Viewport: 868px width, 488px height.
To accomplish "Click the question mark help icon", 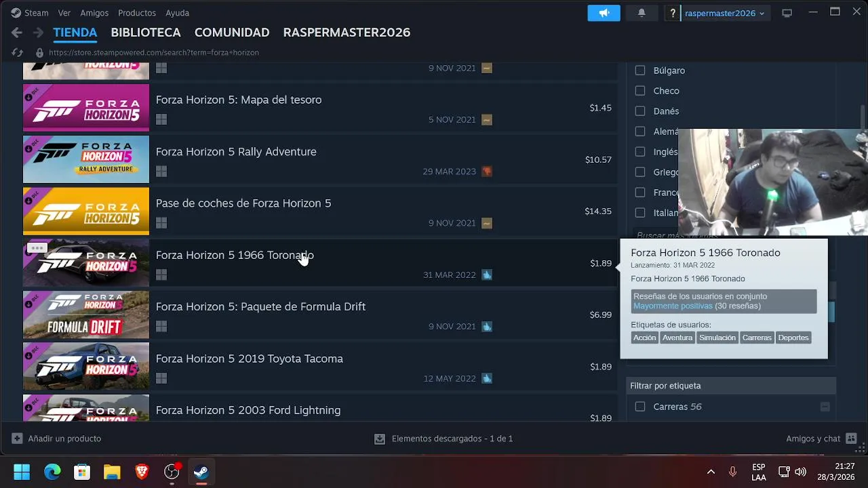I will [x=672, y=13].
